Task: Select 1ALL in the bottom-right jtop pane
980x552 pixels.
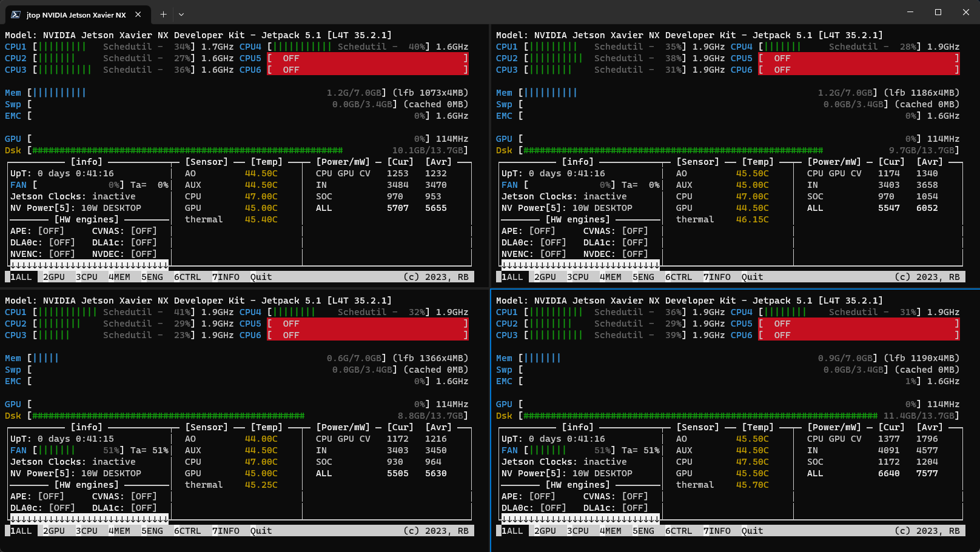Action: pos(512,531)
